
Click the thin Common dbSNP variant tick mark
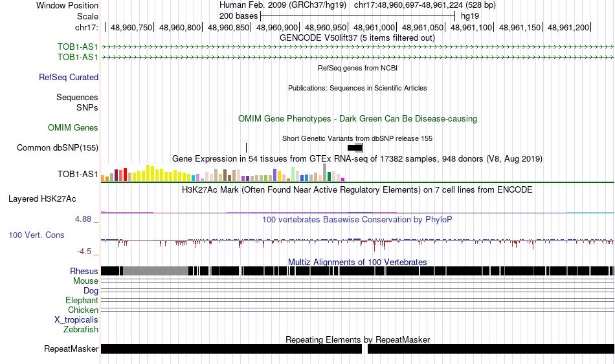246,147
